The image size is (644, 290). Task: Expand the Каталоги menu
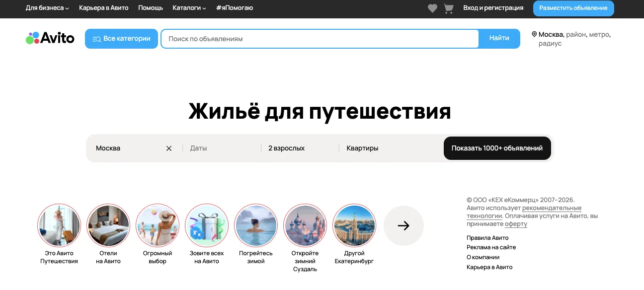[x=189, y=8]
